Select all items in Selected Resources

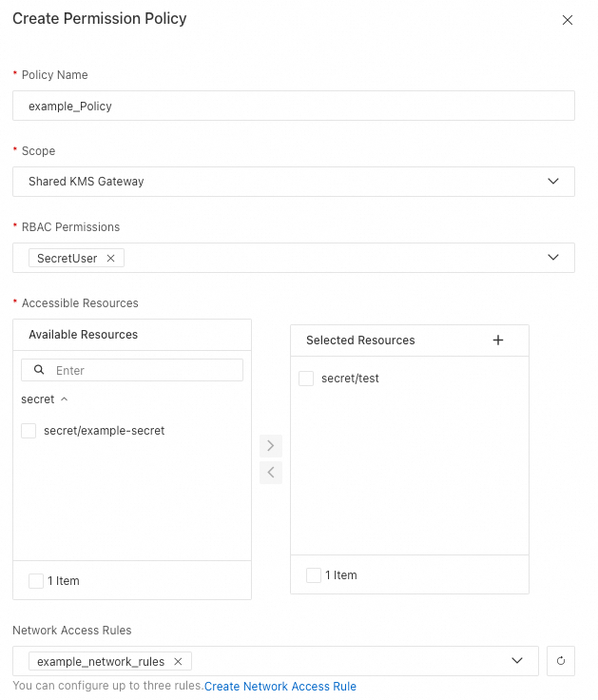coord(314,575)
